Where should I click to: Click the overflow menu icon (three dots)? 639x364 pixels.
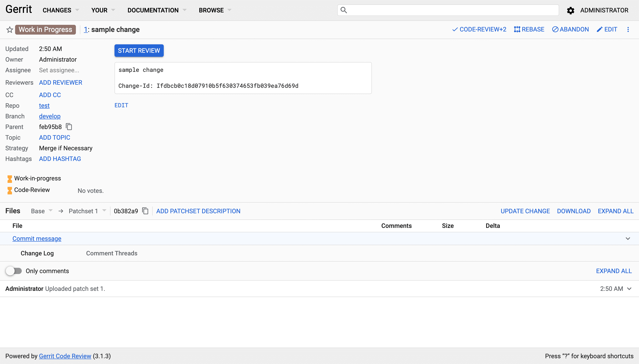pos(628,29)
